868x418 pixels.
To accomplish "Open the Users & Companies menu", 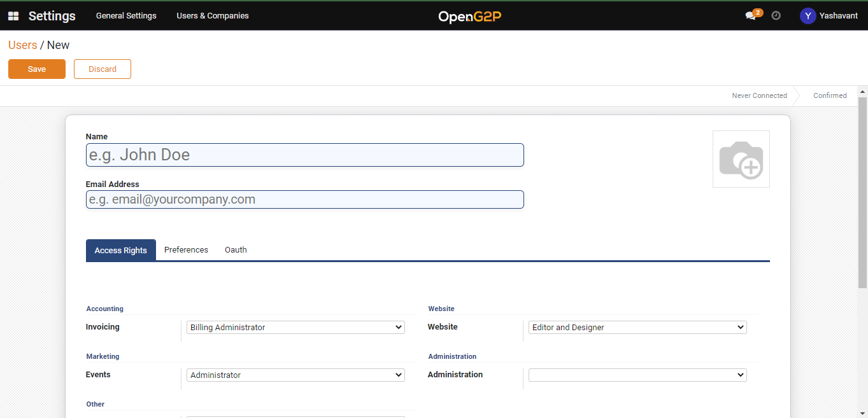I will tap(213, 16).
